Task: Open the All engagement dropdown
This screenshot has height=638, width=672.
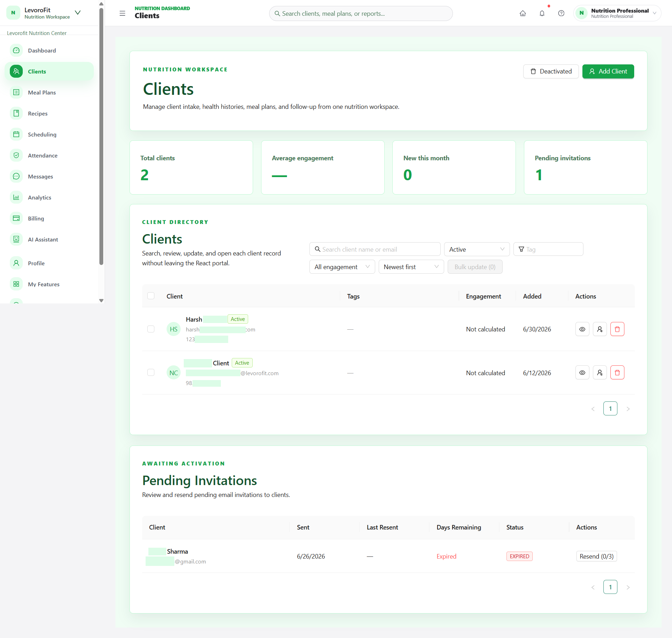Action: point(342,267)
